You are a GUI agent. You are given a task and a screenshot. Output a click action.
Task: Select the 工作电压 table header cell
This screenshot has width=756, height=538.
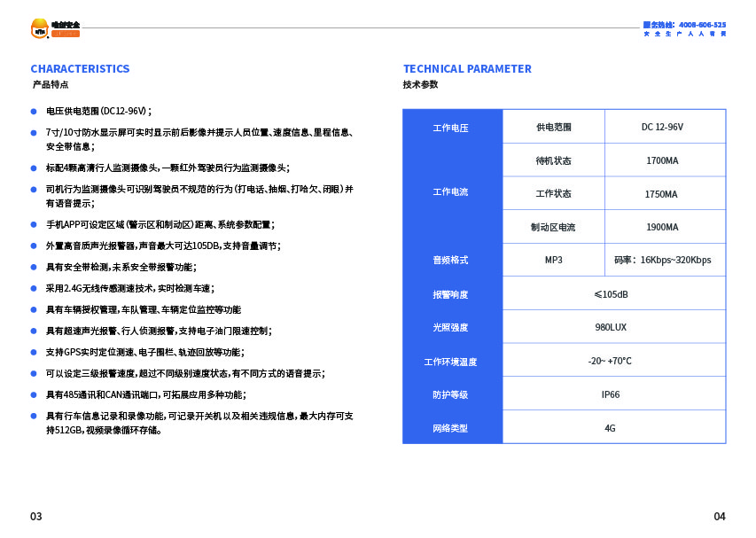451,128
